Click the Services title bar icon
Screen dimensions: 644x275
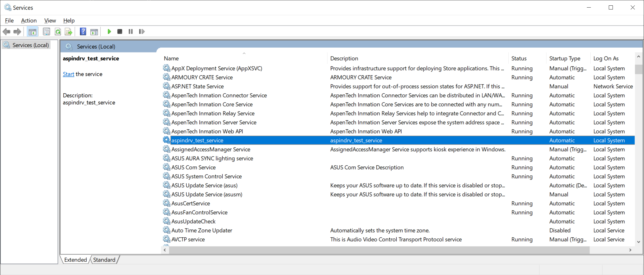(8, 7)
